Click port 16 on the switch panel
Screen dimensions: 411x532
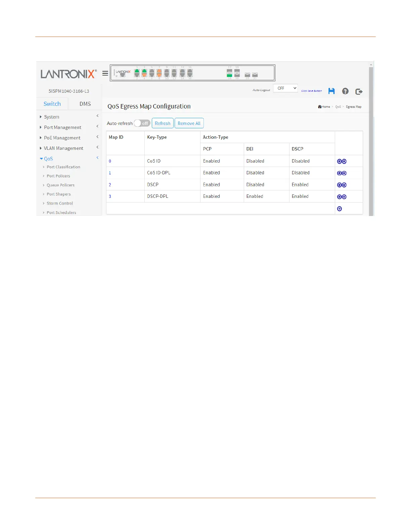(190, 74)
